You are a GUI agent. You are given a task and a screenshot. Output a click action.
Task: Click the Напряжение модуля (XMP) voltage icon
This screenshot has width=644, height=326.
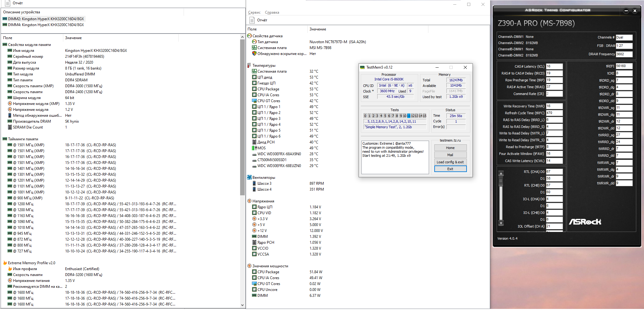(x=10, y=104)
